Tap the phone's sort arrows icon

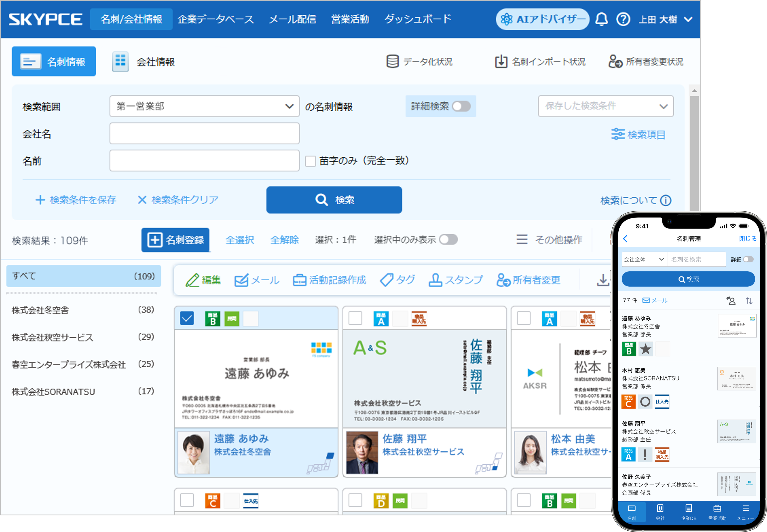(x=749, y=301)
